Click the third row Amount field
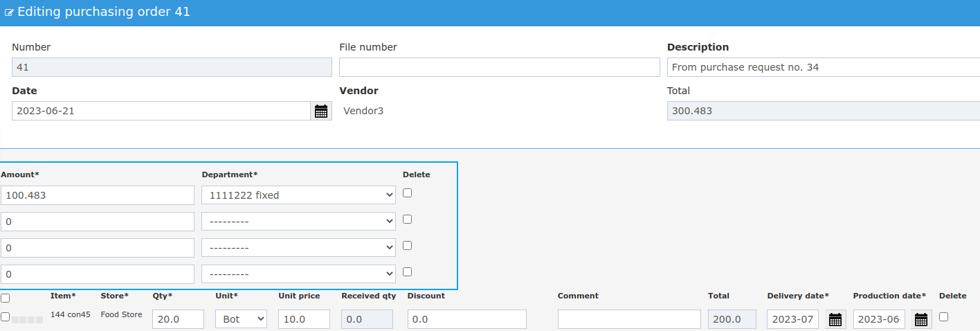 (x=98, y=248)
